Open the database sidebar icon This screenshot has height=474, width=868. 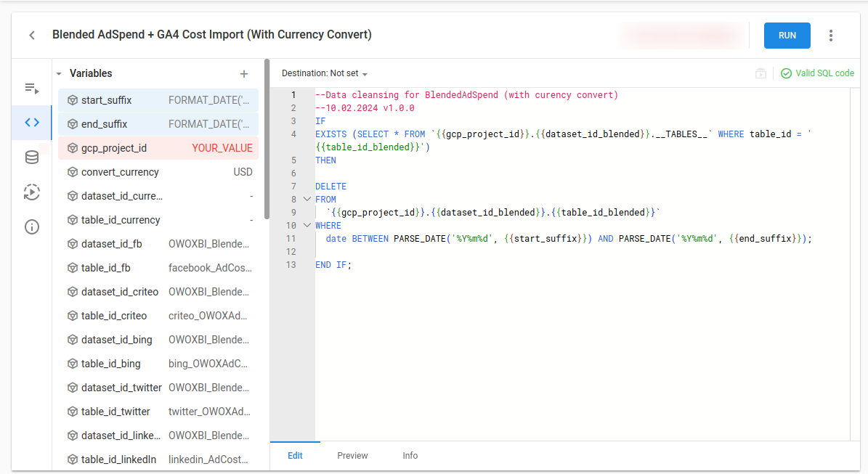coord(31,157)
